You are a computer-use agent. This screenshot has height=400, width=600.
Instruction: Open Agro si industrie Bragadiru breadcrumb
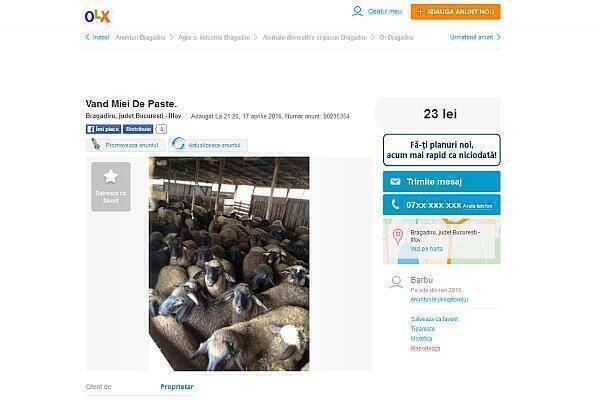pos(214,38)
